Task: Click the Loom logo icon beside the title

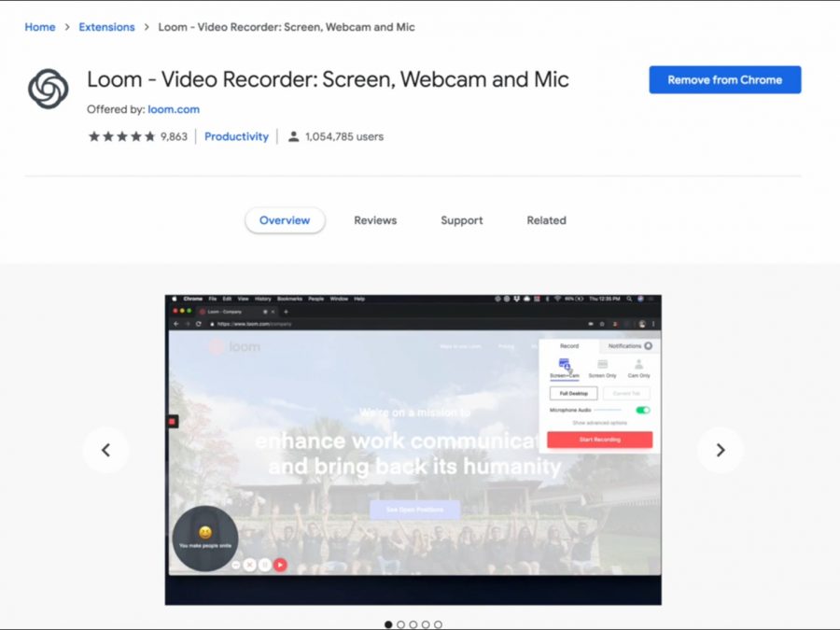Action: tap(48, 89)
